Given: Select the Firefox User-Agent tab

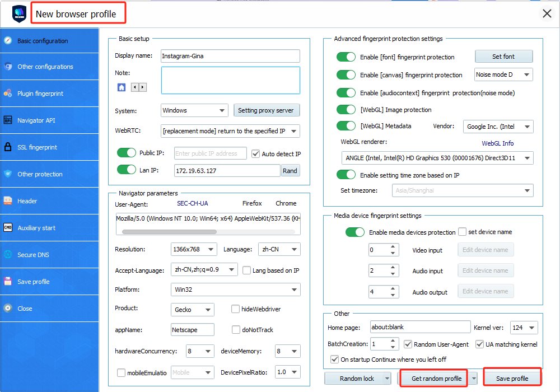Looking at the screenshot, I should click(252, 203).
